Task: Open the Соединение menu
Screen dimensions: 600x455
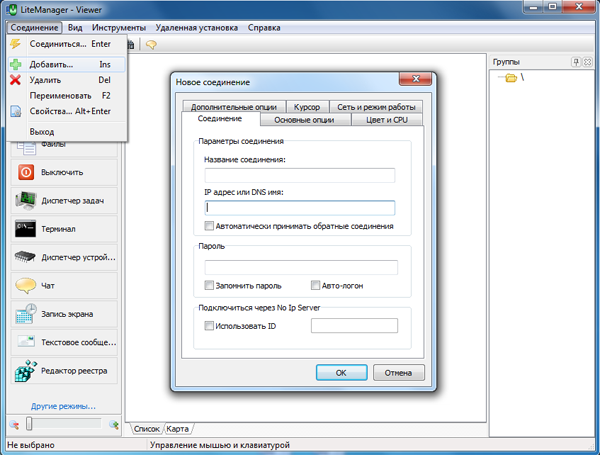Action: 34,28
